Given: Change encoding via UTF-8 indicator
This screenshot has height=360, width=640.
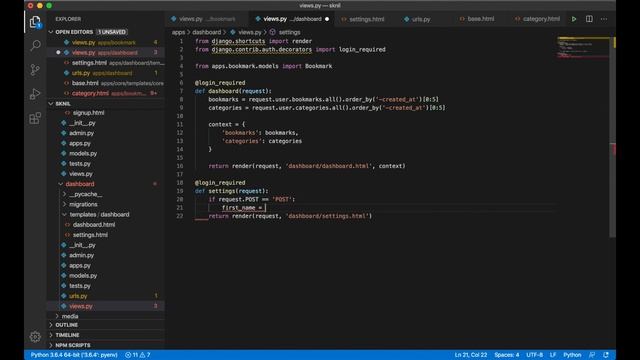Looking at the screenshot, I should pyautogui.click(x=534, y=355).
